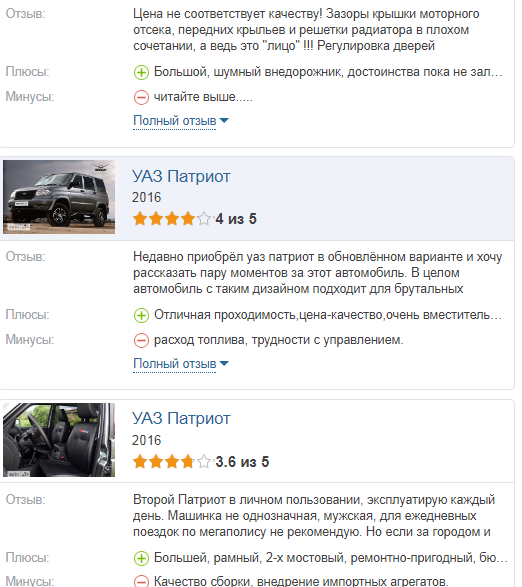Screen dimensions: 522x587
Task: Click the red minus icon beside 'Качество сборки'
Action: tap(141, 581)
